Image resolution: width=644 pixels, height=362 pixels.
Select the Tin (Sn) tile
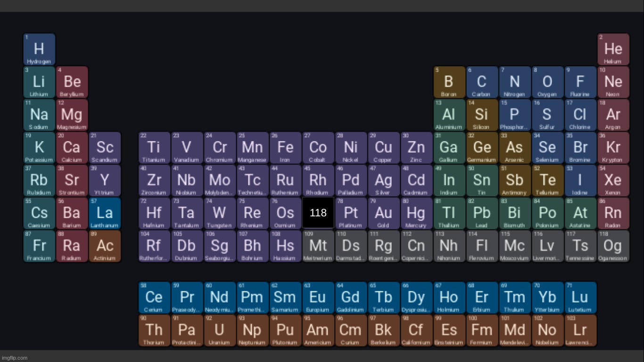(482, 180)
